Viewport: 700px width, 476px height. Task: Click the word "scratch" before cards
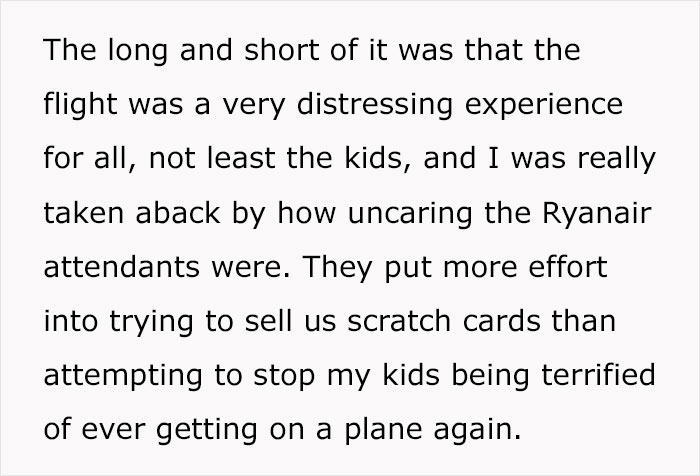399,321
